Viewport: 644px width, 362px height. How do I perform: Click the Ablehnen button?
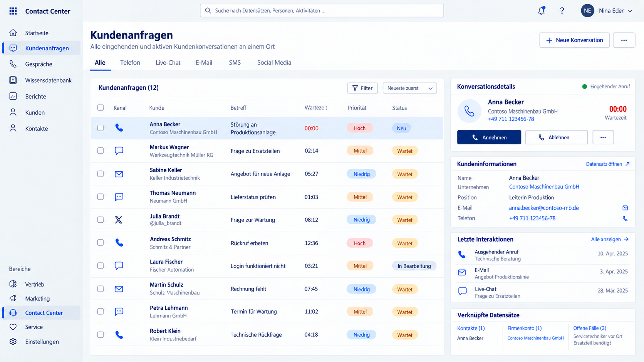[557, 137]
